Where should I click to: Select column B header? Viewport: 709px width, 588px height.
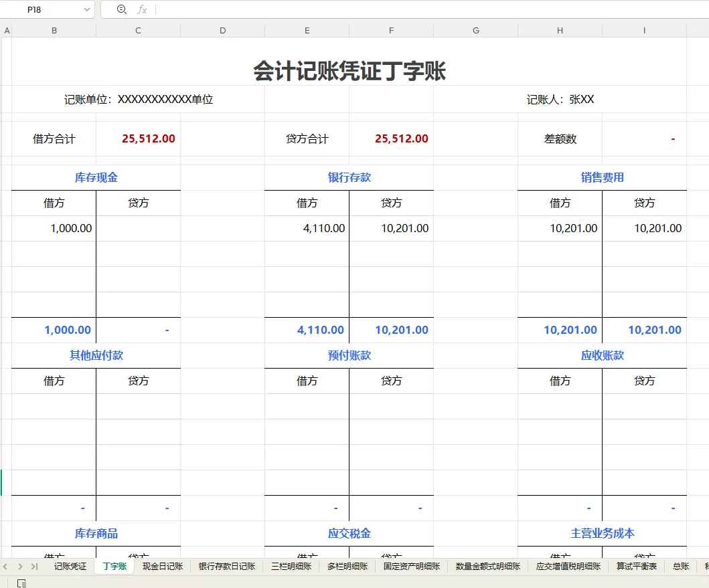click(x=54, y=31)
